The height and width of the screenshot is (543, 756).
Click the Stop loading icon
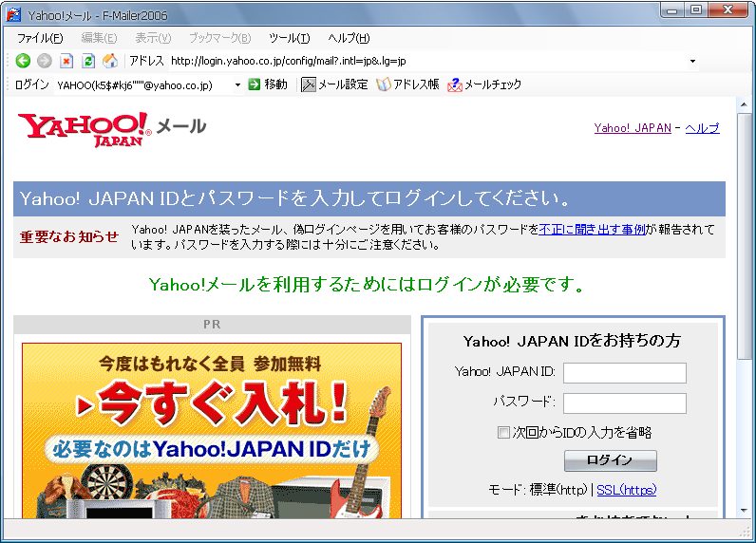66,61
